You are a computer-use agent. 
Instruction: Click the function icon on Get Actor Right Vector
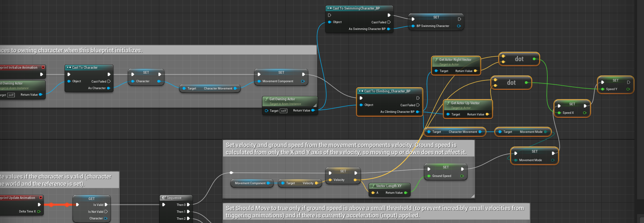436,60
